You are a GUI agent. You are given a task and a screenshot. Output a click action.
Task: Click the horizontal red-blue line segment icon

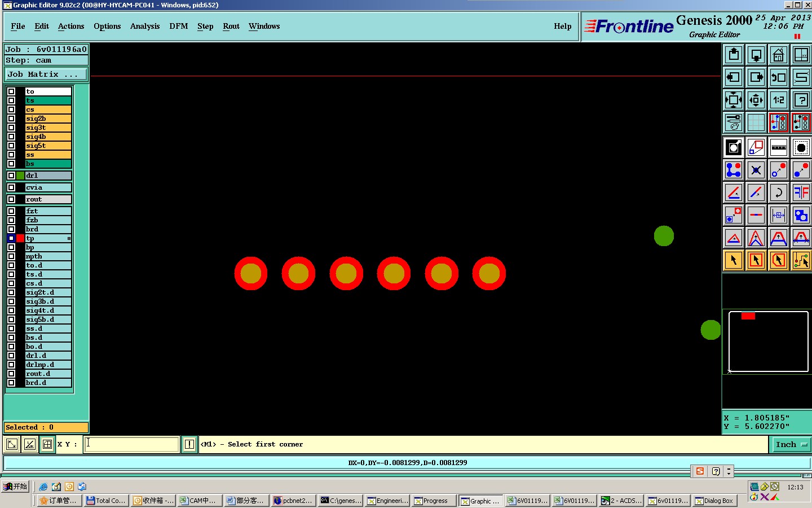pyautogui.click(x=756, y=215)
